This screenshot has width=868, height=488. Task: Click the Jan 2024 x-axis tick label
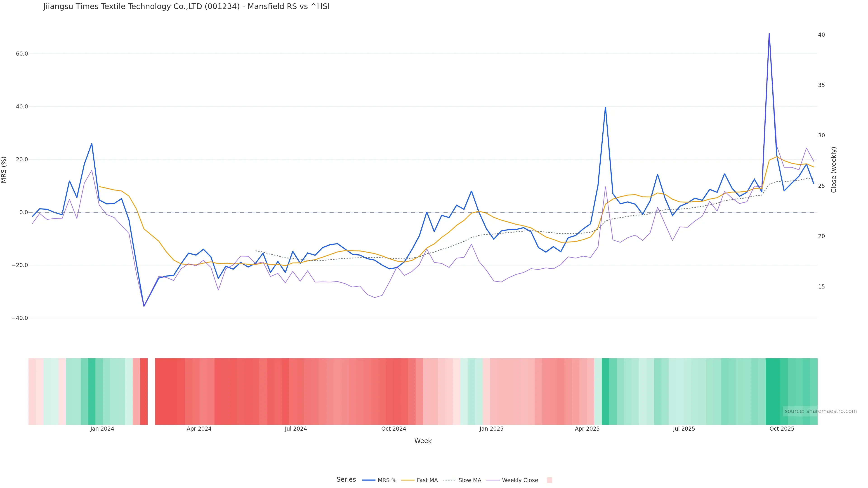[x=102, y=429]
